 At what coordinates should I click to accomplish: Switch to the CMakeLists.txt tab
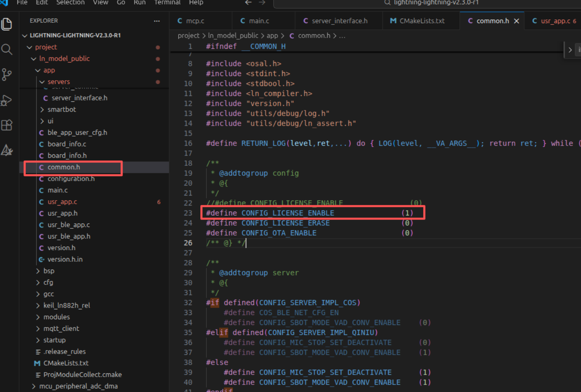click(421, 21)
